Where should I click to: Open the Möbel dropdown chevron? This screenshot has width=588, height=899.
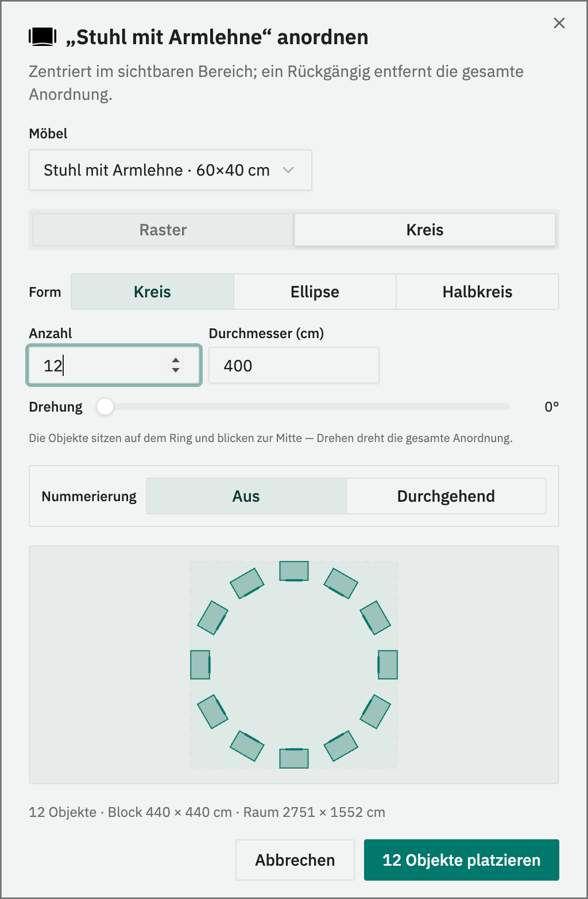tap(288, 170)
